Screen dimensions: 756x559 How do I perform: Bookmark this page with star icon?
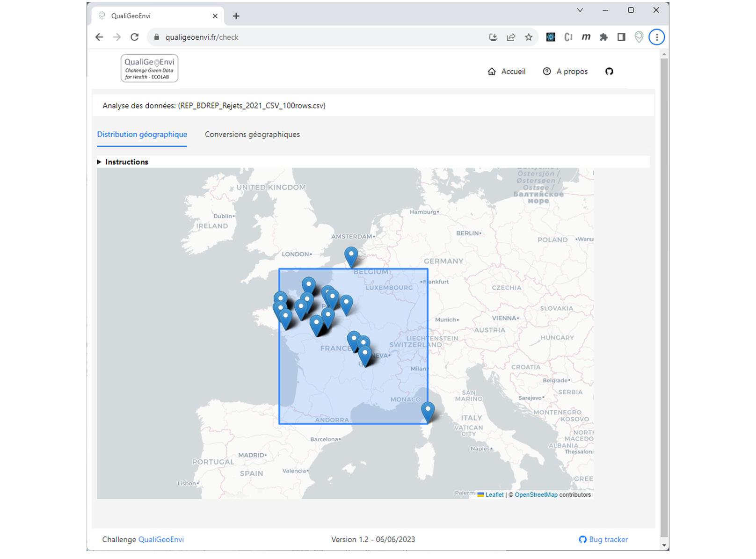tap(529, 37)
